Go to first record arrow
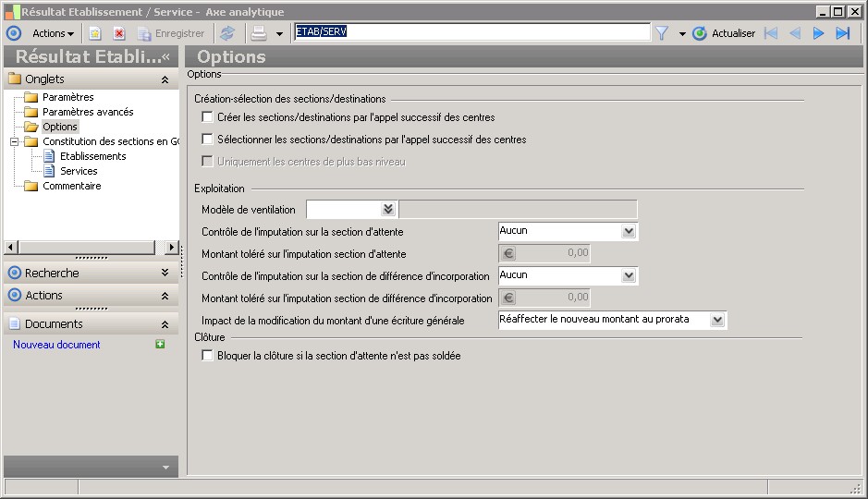 [771, 33]
